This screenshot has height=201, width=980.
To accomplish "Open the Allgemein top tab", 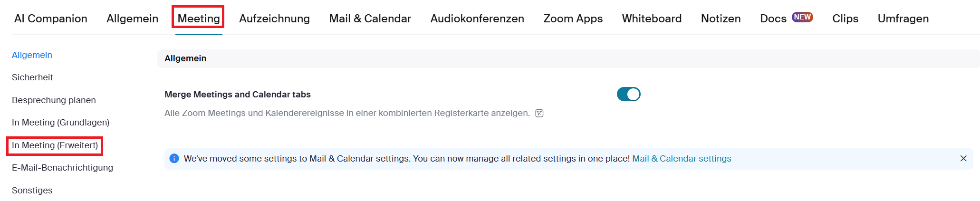I will (132, 19).
